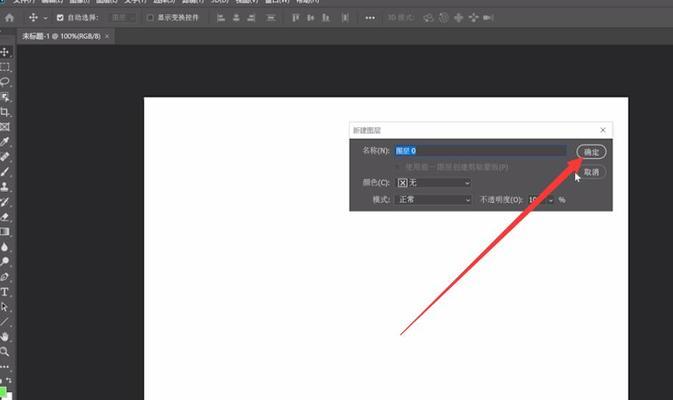Click the 取消 cancel button
This screenshot has height=400, width=673.
point(591,172)
